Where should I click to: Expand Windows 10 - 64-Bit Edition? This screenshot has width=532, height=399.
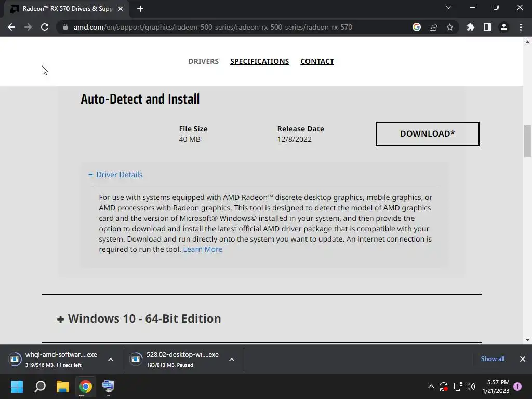pyautogui.click(x=139, y=318)
